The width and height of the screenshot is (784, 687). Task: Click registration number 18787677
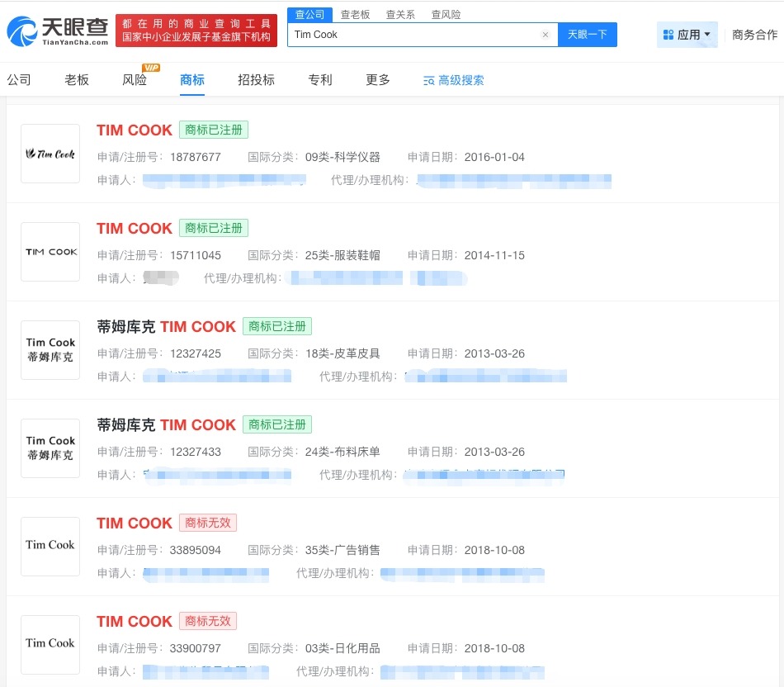pyautogui.click(x=196, y=157)
